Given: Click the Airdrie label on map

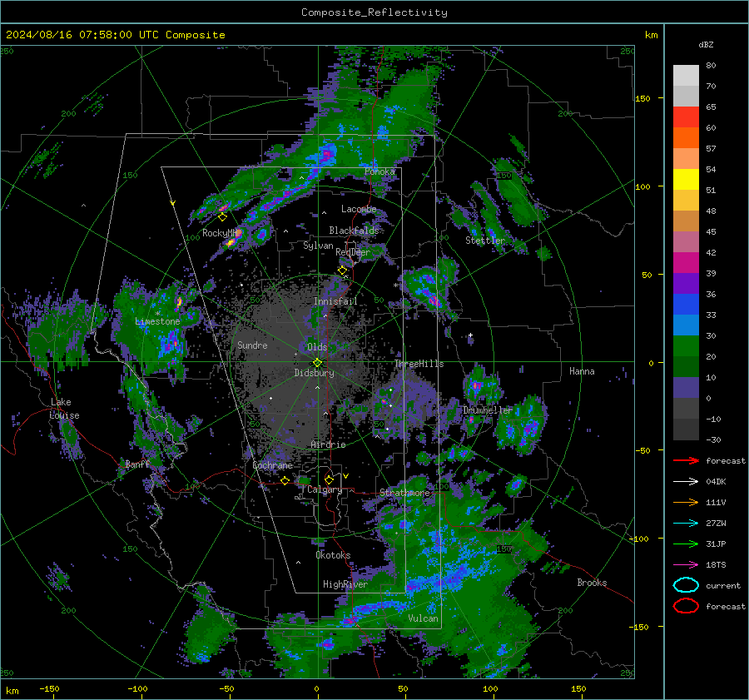Looking at the screenshot, I should [328, 444].
